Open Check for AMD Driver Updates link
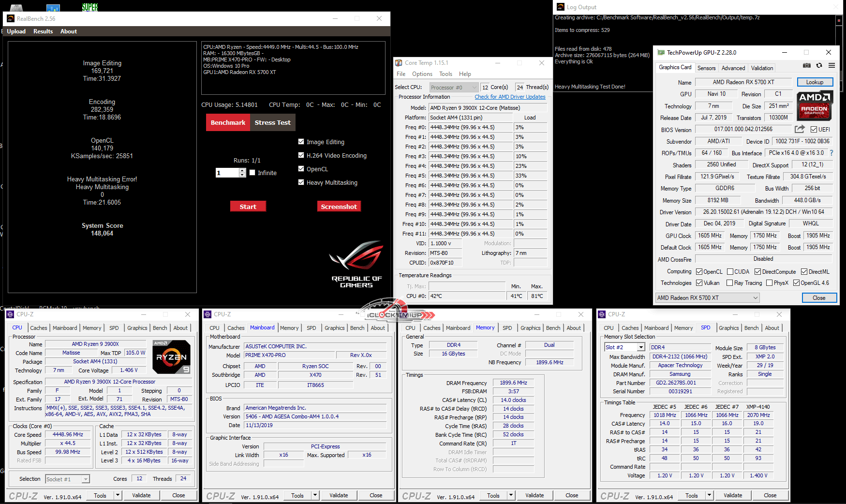Screen dimensions: 846x504 pyautogui.click(x=510, y=97)
